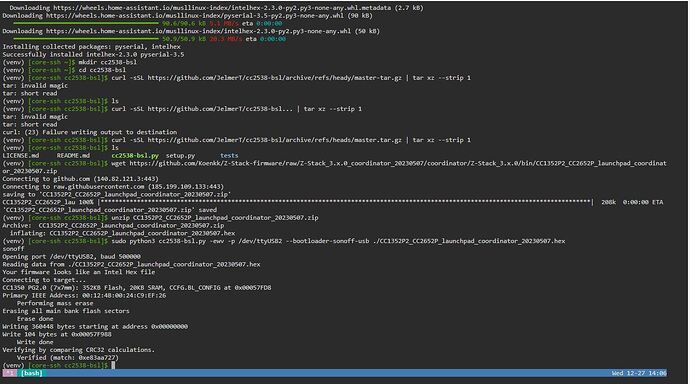Click the 'unzip CC1352P2_CC2652P' command
Viewport: 690px width, 384px height.
(215, 218)
